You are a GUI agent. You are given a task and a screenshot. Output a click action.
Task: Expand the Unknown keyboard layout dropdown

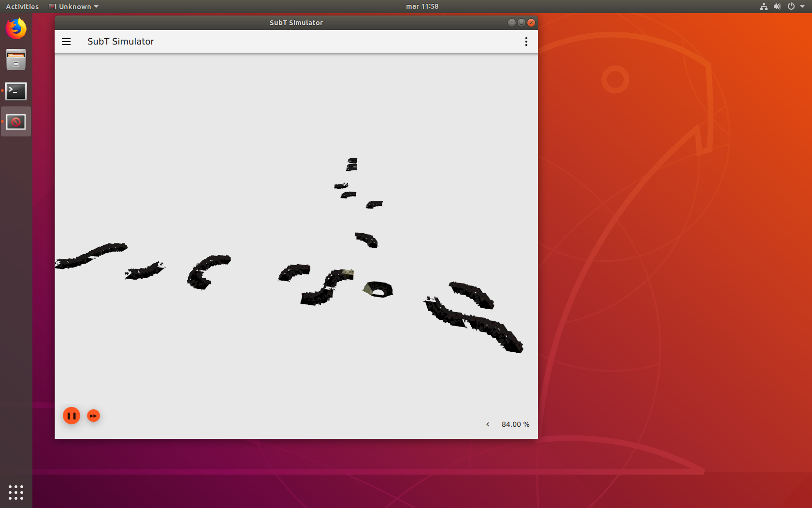73,6
